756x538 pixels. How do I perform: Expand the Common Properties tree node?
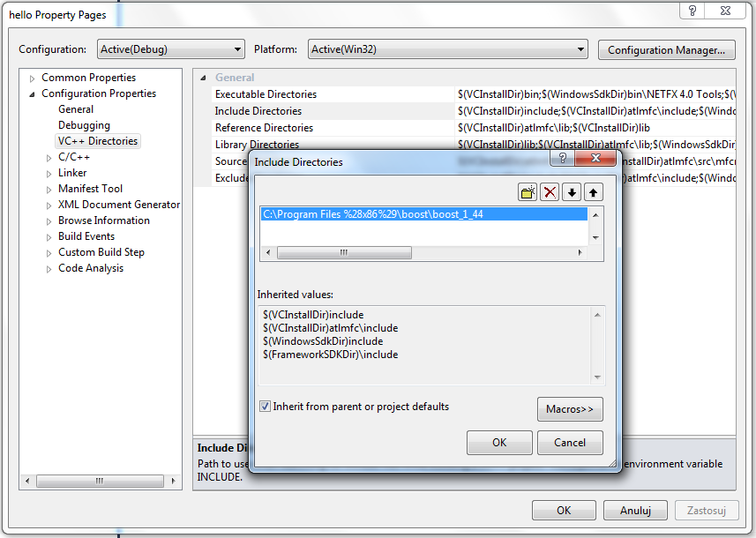click(x=33, y=78)
